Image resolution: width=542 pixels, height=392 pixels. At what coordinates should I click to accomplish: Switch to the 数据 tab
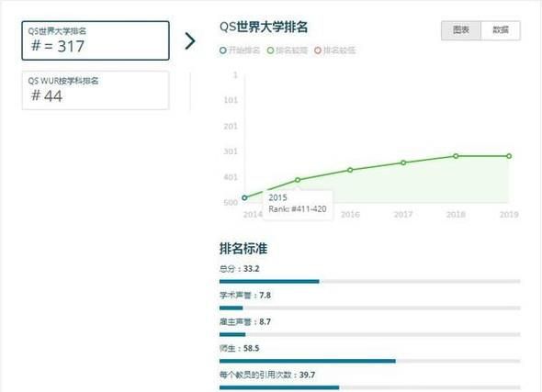[501, 30]
